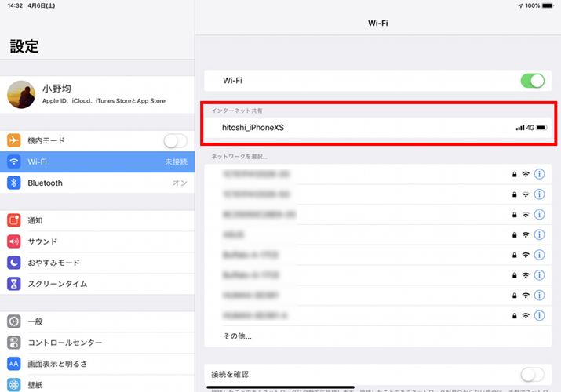
Task: Open the コントロールセンター settings
Action: pos(97,343)
